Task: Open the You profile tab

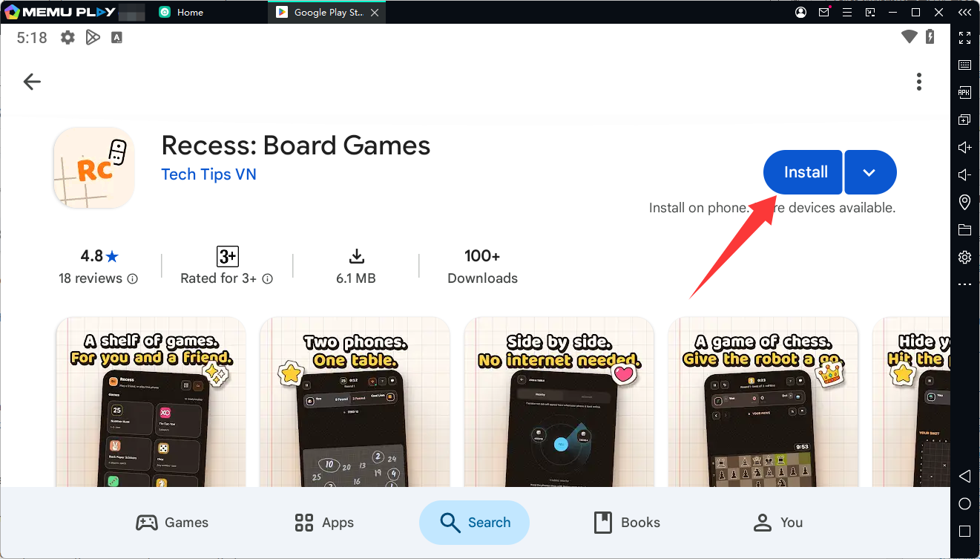Action: point(777,523)
